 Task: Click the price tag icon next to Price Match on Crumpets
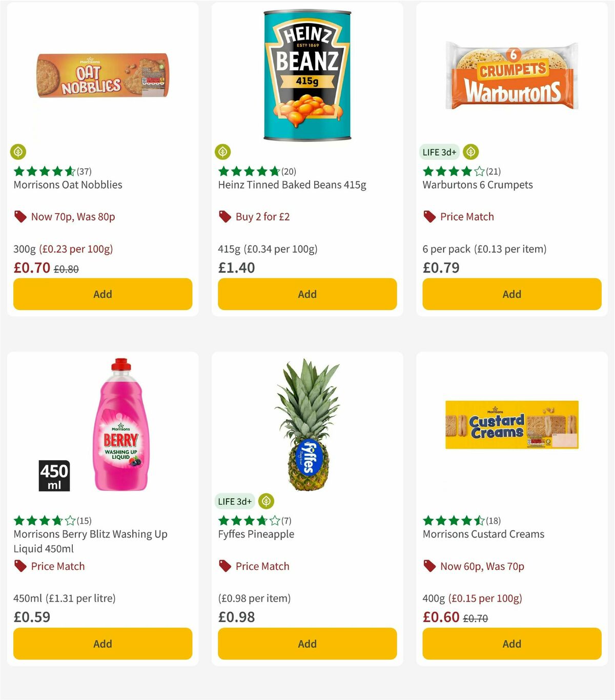[429, 216]
